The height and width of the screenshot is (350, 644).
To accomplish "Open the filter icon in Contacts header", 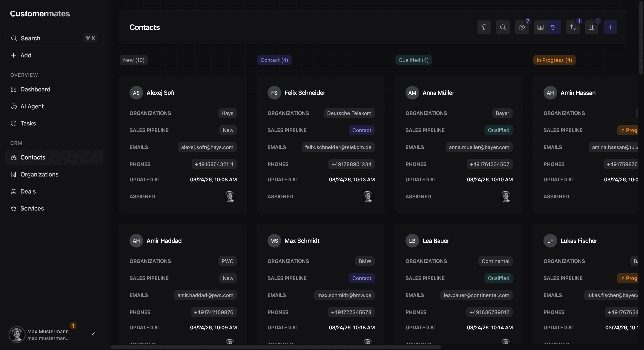I will [484, 27].
